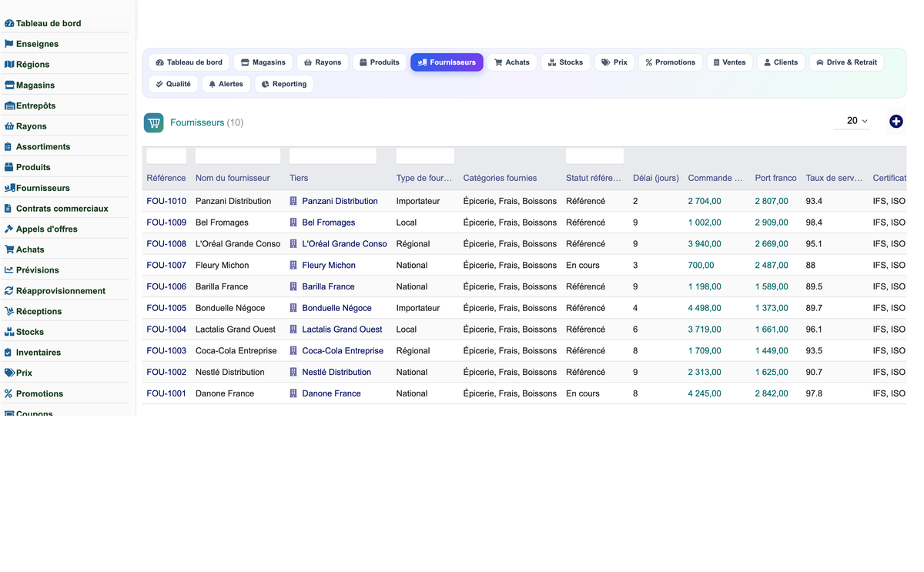Image resolution: width=924 pixels, height=572 pixels.
Task: Click the Promotions percent icon in sidebar
Action: tap(8, 393)
